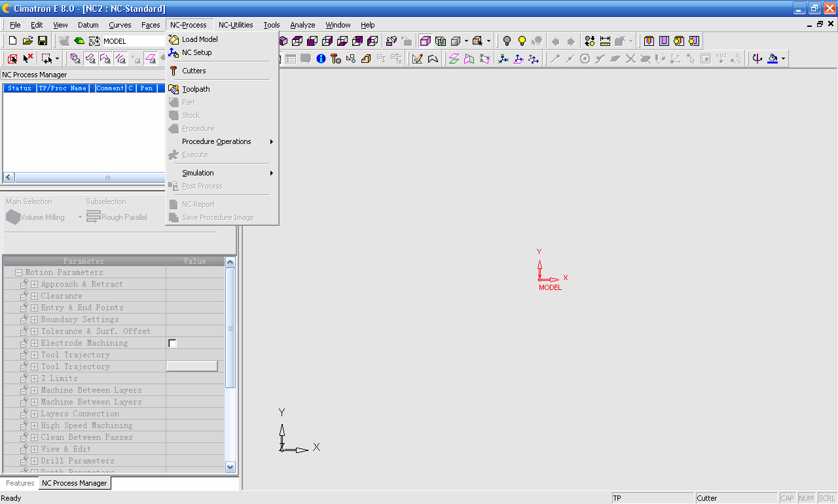Expand the Clearance parameter

pos(34,296)
